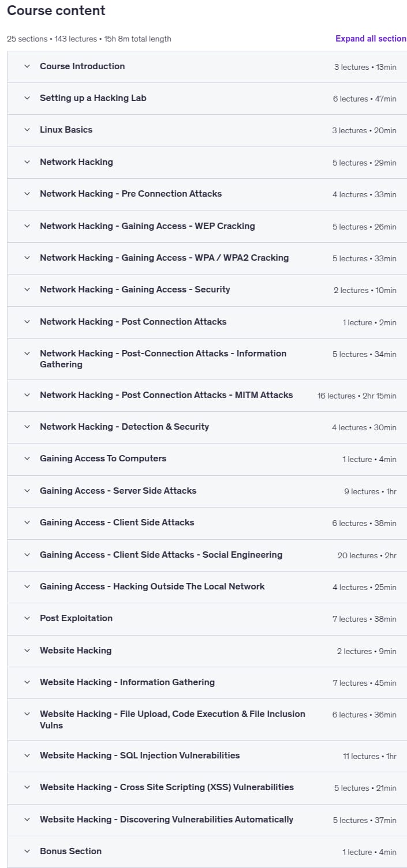Expand Pre Connection Attacks section chevron
407x868 pixels.
[27, 194]
